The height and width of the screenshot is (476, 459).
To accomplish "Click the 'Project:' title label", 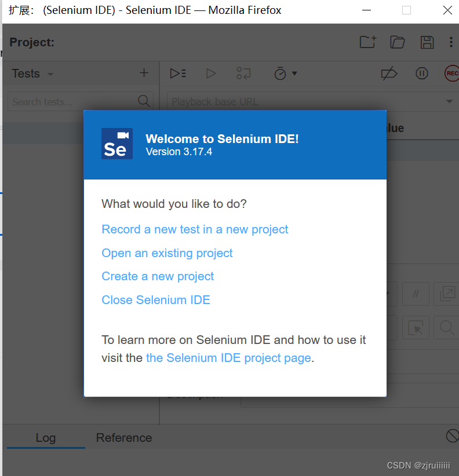I will 32,42.
